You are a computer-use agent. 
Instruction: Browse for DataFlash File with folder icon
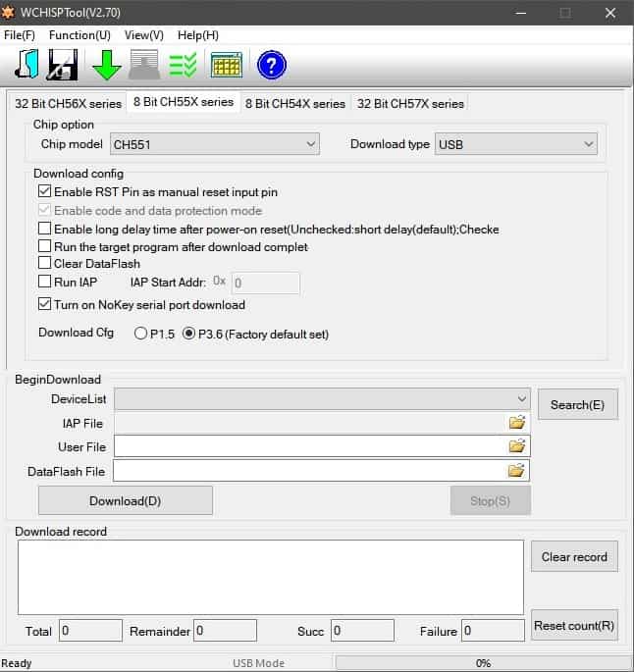point(516,470)
